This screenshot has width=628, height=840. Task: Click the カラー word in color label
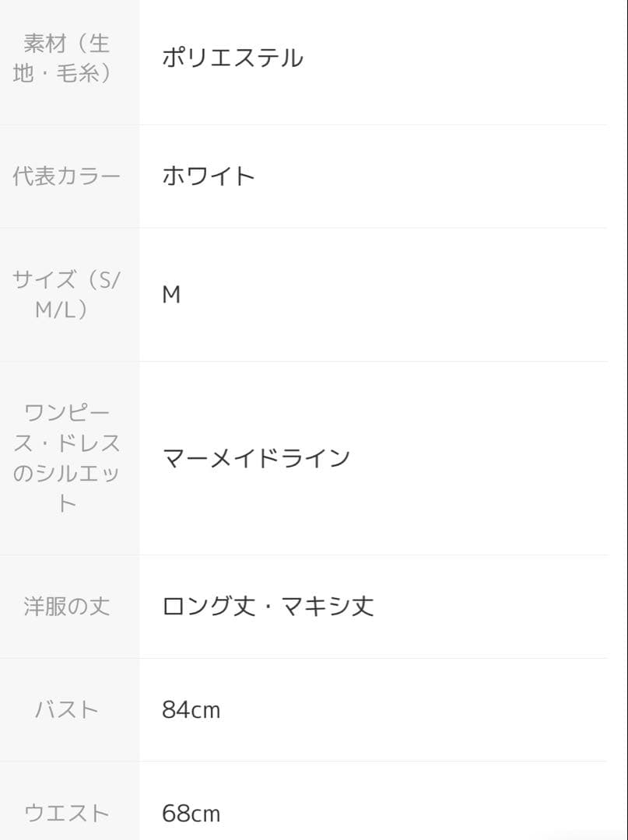[x=89, y=177]
